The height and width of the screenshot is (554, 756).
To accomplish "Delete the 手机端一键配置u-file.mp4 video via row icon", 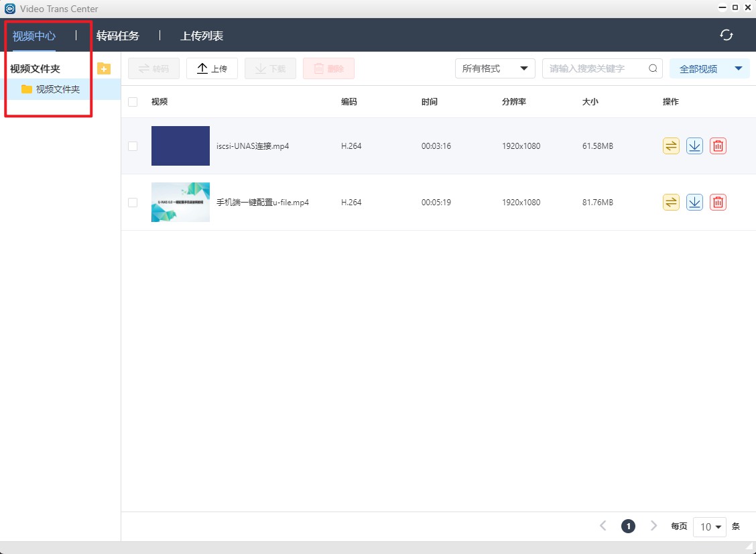I will coord(718,203).
